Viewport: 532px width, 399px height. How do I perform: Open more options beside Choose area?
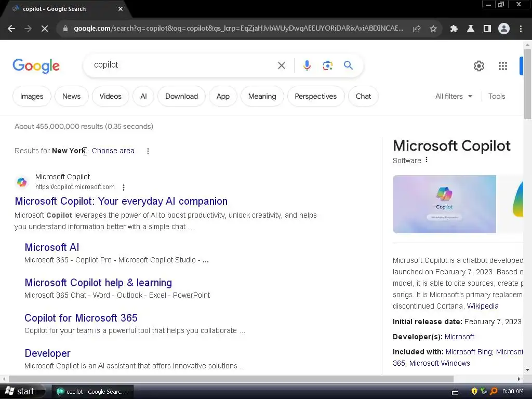coord(148,151)
